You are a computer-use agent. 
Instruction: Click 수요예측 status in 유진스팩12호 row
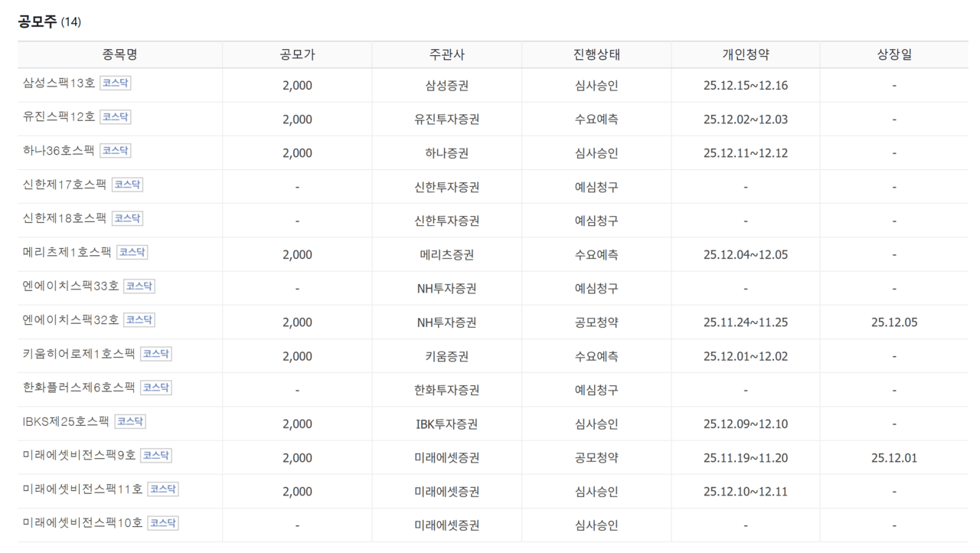[x=596, y=119]
